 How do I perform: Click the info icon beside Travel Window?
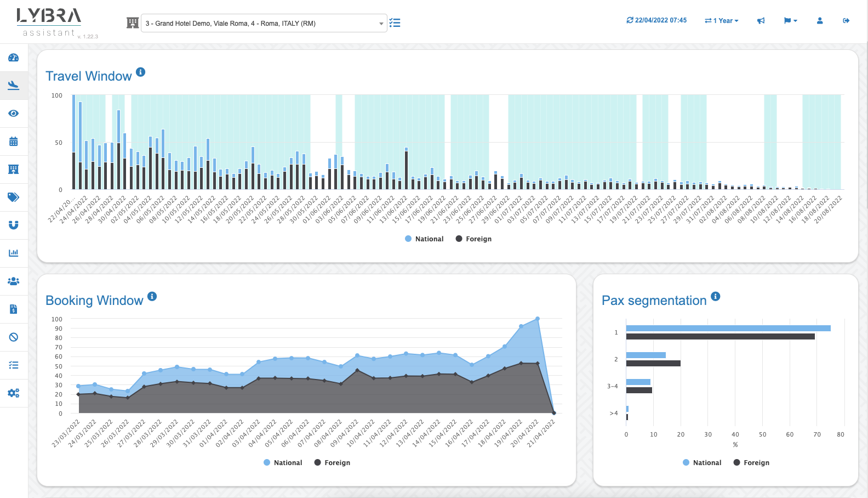[141, 72]
